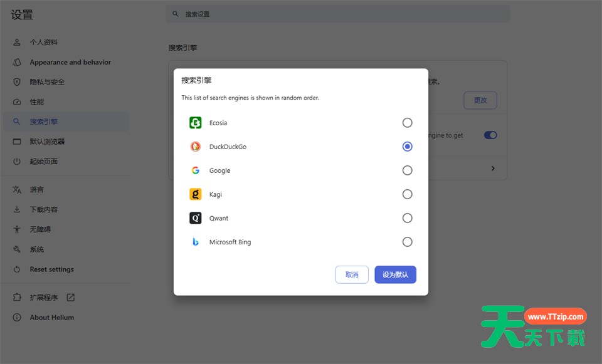Image resolution: width=602 pixels, height=364 pixels.
Task: Select Qwant as search engine radio
Action: pos(407,218)
